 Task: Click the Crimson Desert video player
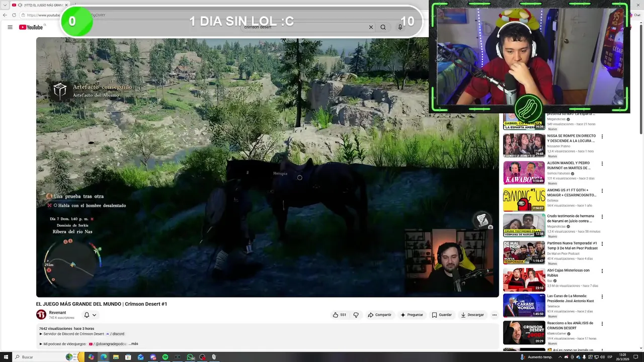click(x=267, y=167)
